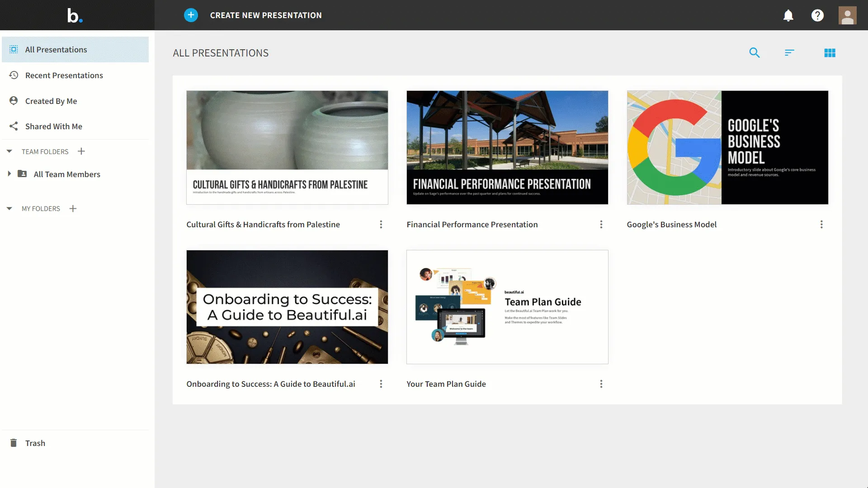Click the ALL PRESENTATIONS page heading

tap(221, 53)
